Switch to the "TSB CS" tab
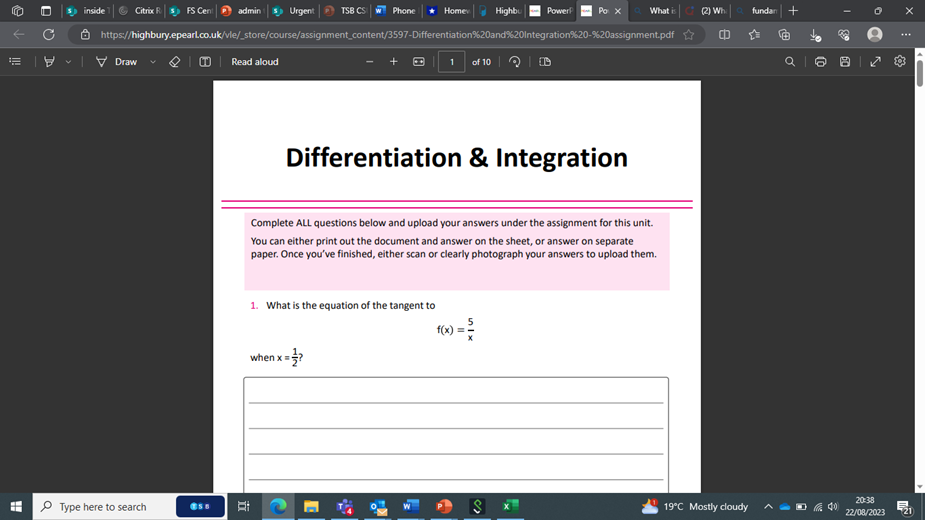The width and height of the screenshot is (925, 520). (x=346, y=11)
